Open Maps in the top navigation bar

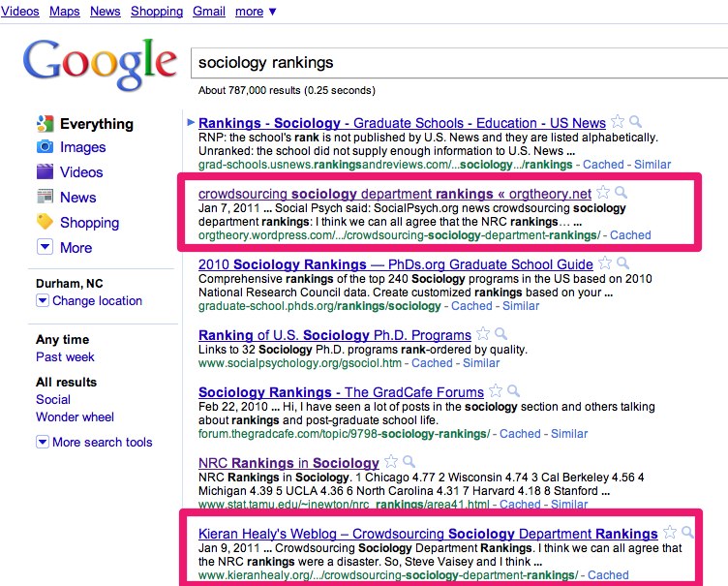pyautogui.click(x=65, y=12)
